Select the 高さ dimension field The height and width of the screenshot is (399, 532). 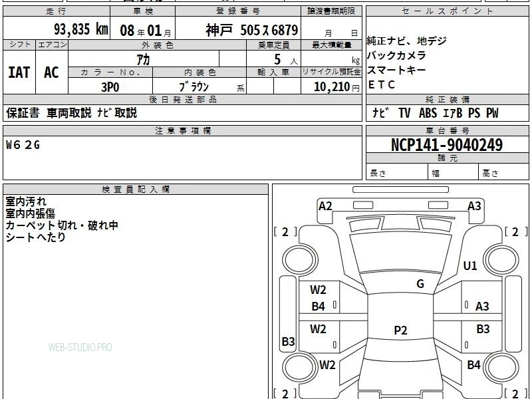click(x=503, y=172)
